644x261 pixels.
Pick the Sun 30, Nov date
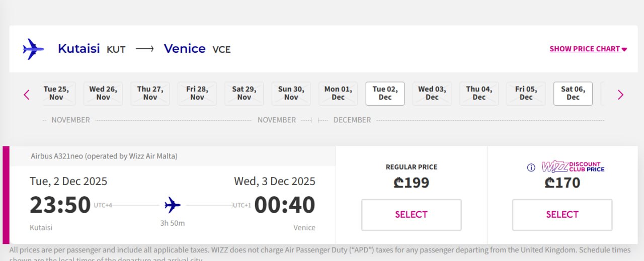[291, 94]
